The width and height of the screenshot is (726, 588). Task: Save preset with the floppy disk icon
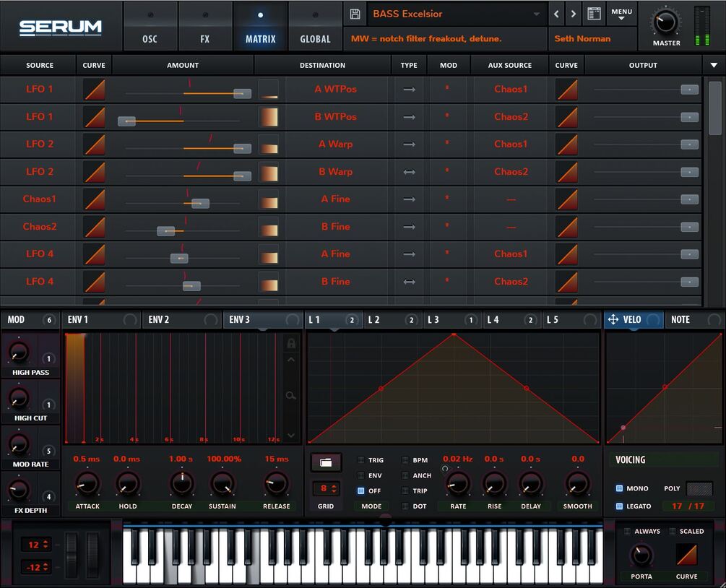pos(355,14)
